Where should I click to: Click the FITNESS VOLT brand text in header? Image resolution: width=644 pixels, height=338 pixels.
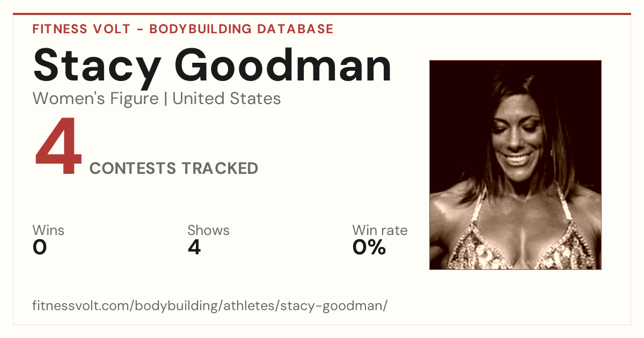81,29
